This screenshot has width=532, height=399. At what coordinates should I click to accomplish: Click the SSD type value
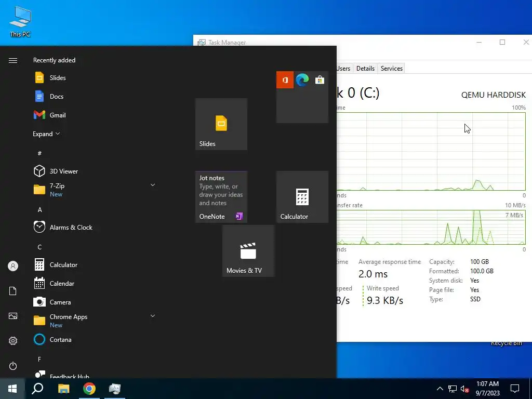click(475, 299)
